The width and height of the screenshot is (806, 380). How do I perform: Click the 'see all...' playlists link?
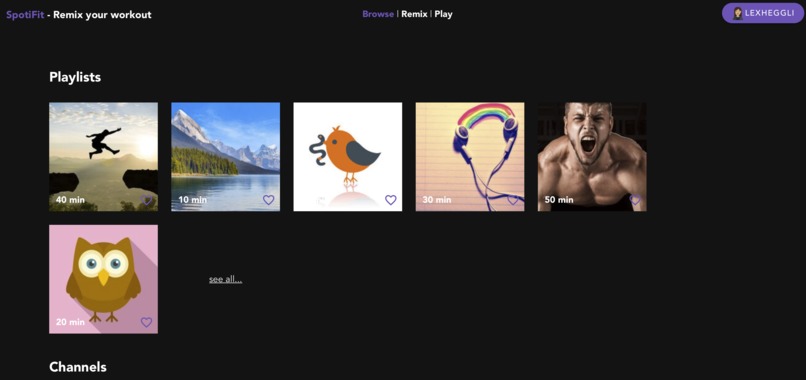coord(226,279)
